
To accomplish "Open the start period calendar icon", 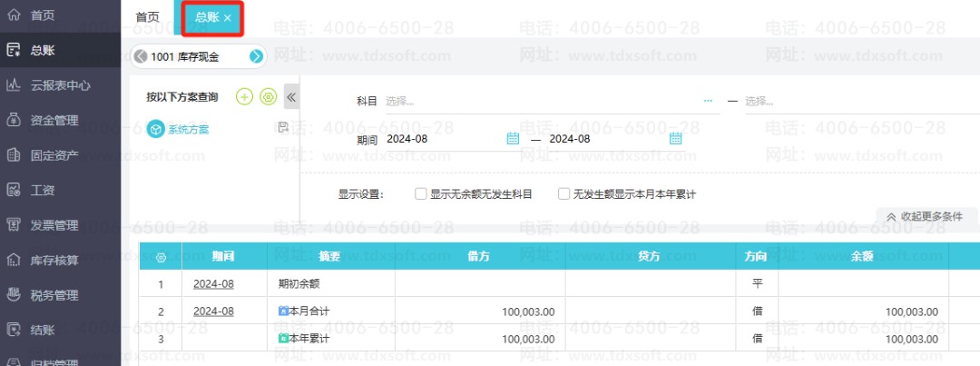I will click(513, 139).
